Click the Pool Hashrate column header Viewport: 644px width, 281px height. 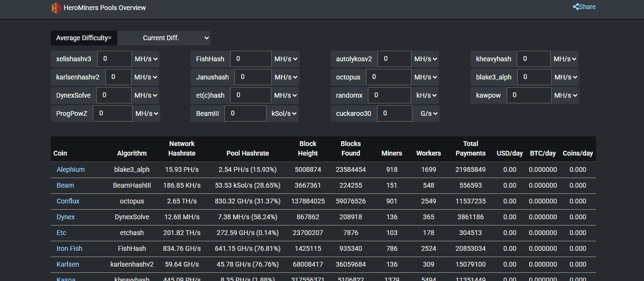coord(247,153)
